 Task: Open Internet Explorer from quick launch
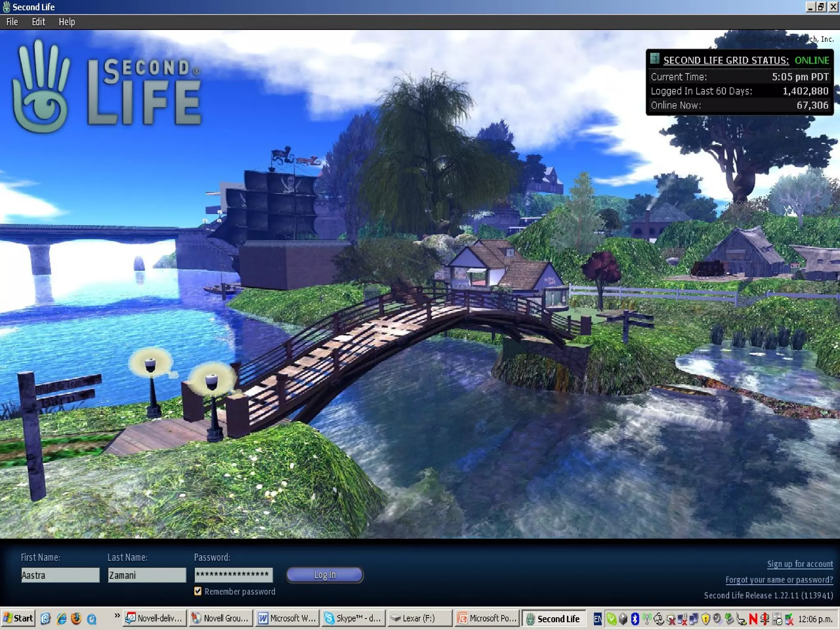click(x=62, y=619)
